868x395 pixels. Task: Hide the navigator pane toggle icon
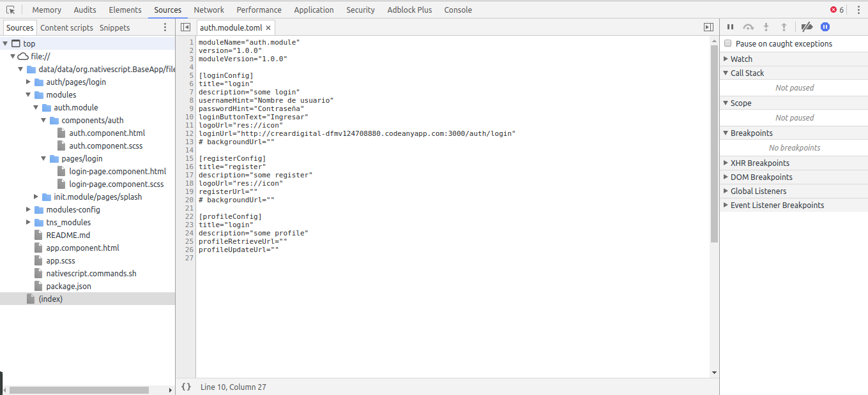185,27
